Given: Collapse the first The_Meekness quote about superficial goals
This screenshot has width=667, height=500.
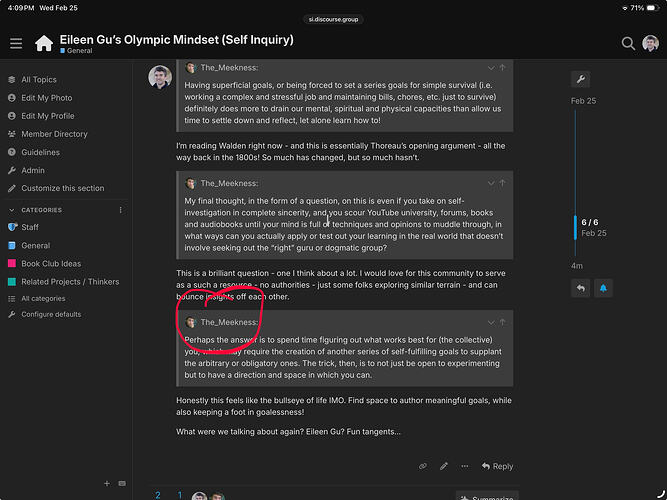Looking at the screenshot, I should point(491,68).
